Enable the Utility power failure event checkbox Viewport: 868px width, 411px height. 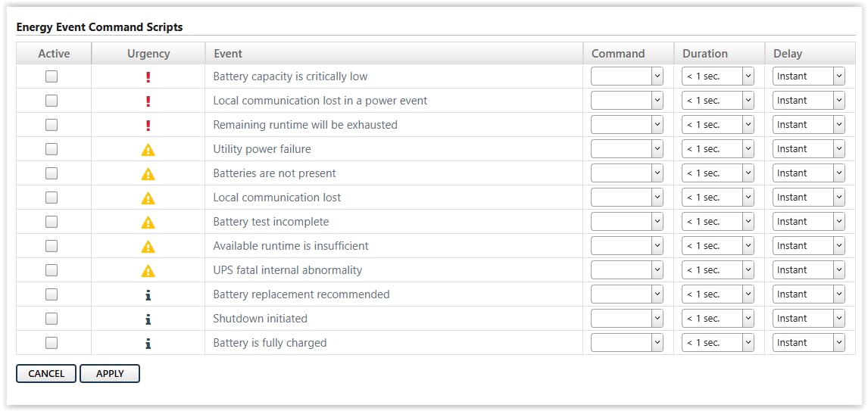[x=52, y=149]
